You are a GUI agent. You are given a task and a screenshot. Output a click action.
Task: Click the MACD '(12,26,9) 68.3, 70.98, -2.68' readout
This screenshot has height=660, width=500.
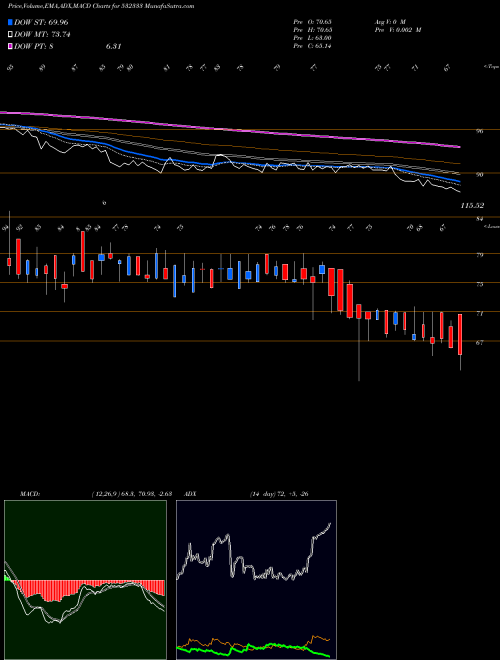click(x=131, y=493)
